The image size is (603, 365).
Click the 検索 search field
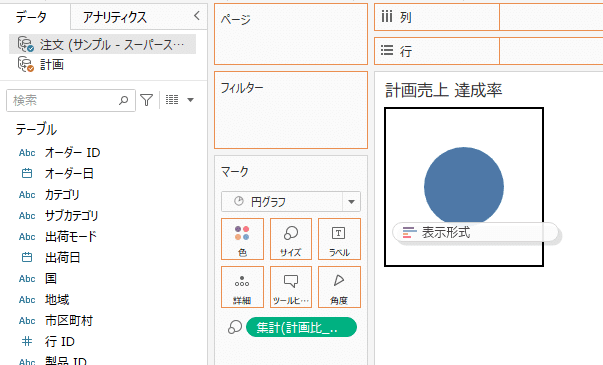click(71, 100)
